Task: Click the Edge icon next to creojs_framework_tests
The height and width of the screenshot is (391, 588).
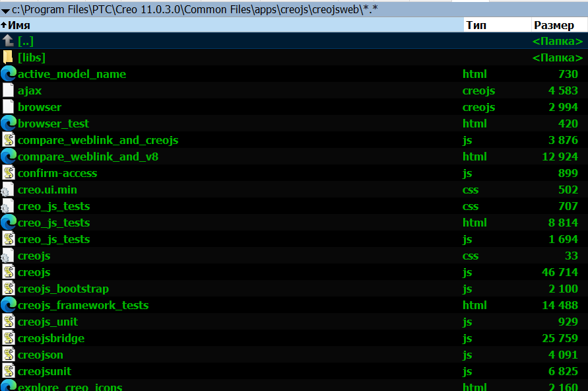Action: pos(9,305)
